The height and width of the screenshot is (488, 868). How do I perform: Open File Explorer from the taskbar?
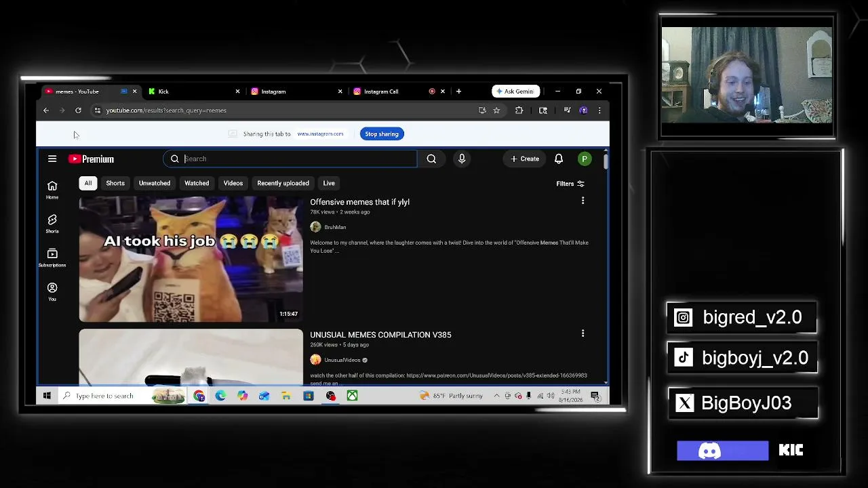click(x=286, y=396)
